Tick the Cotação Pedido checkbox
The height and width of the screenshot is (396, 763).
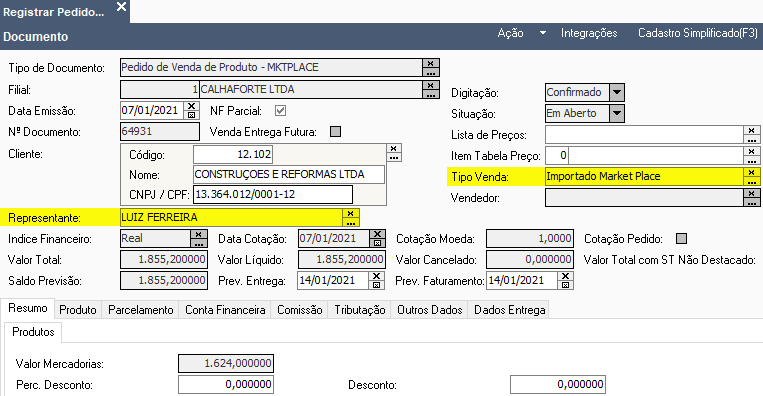[x=682, y=238]
